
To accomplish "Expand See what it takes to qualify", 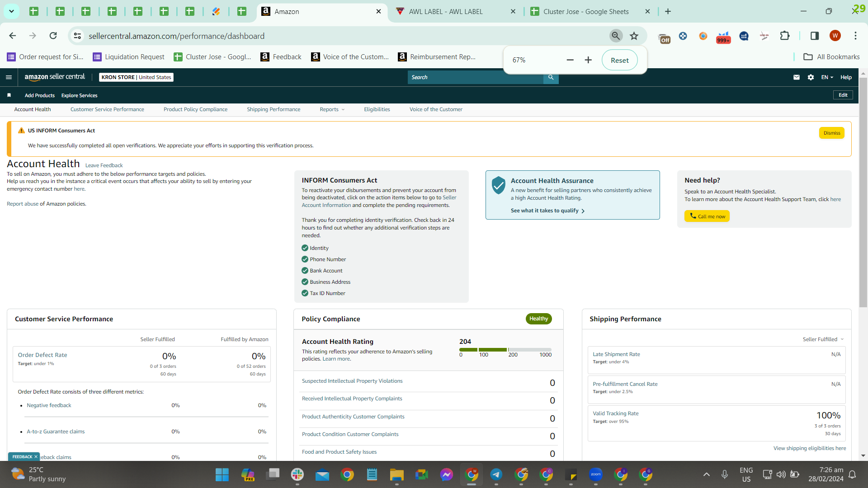I will (547, 211).
